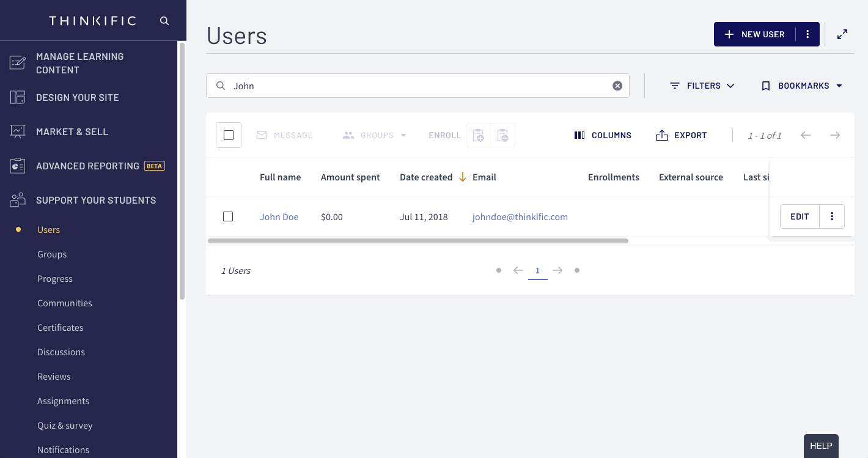Click page number 1 in pagination
868x458 pixels.
(x=538, y=271)
